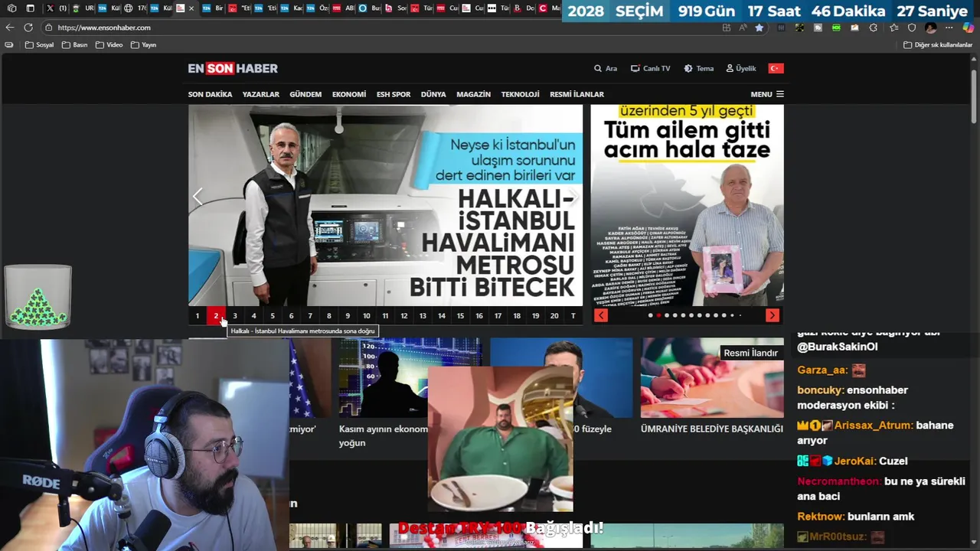This screenshot has width=980, height=551.
Task: Toggle the Tema dark/light mode
Action: tap(699, 68)
